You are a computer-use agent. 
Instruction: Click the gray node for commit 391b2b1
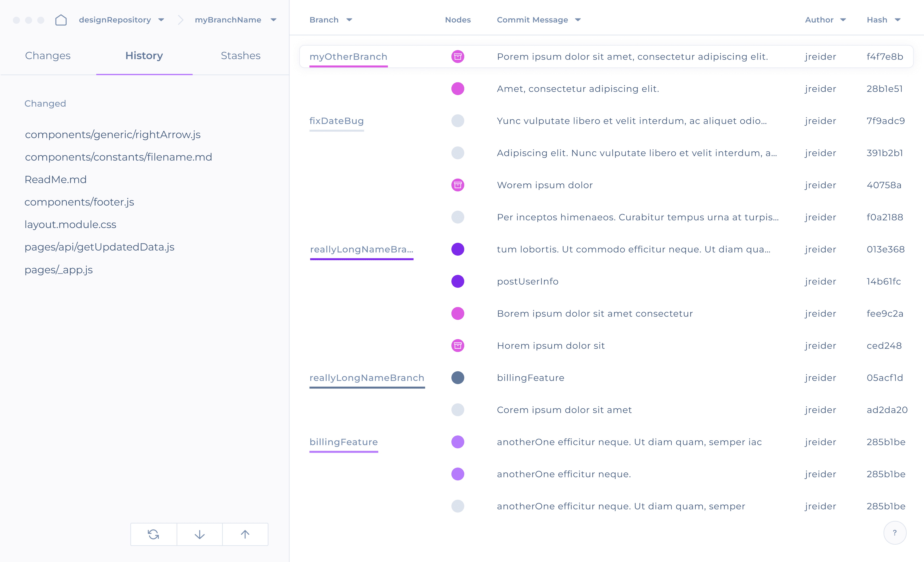[x=457, y=153]
